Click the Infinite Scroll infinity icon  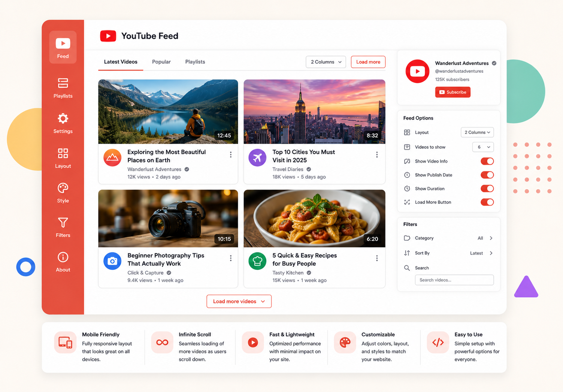pyautogui.click(x=162, y=343)
